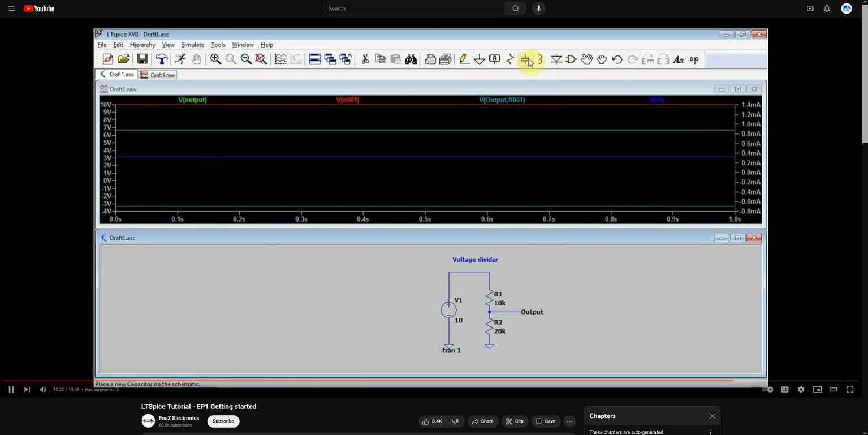Click the V(Output,N001) trace label
This screenshot has width=868, height=435.
pyautogui.click(x=502, y=100)
